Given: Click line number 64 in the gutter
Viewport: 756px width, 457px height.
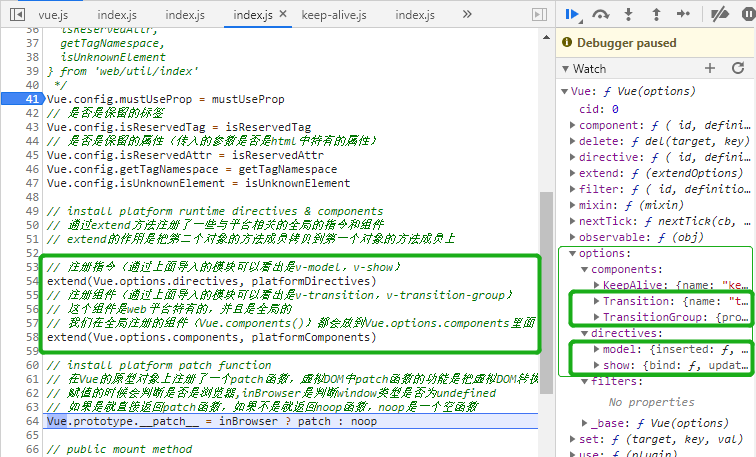Looking at the screenshot, I should (x=32, y=421).
